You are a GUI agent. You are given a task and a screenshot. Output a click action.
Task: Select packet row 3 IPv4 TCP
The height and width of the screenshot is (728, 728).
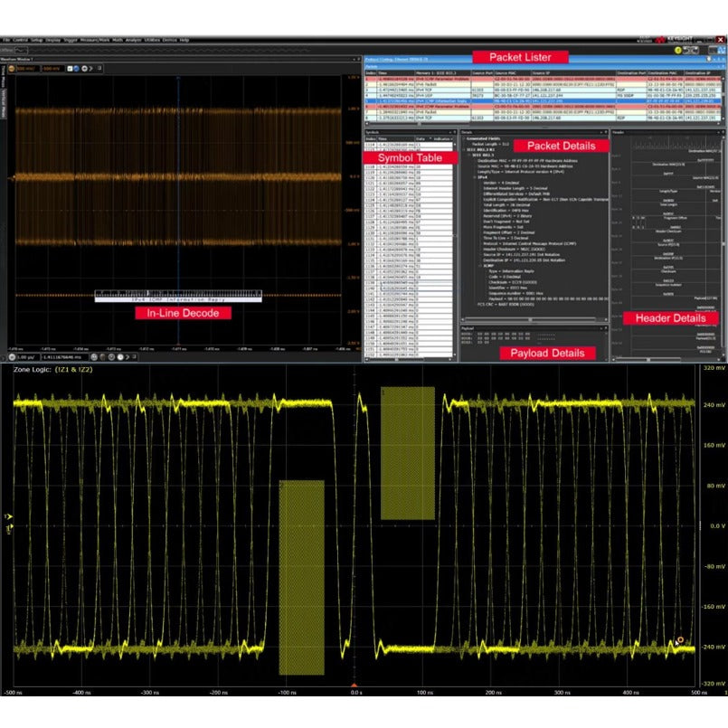coord(544,90)
